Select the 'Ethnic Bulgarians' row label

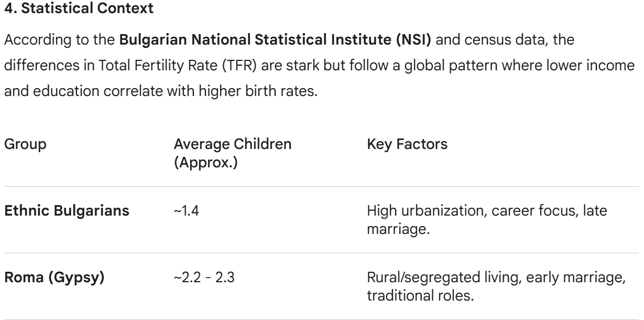(59, 211)
